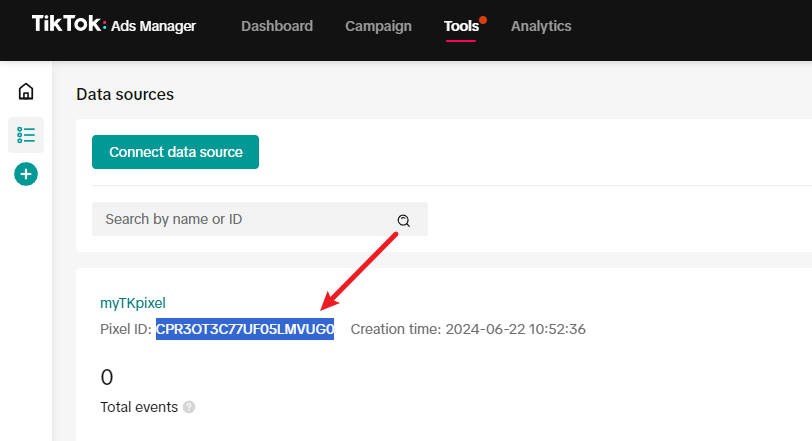Screen dimensions: 812x441
Task: Switch to the Campaign tab
Action: click(378, 26)
